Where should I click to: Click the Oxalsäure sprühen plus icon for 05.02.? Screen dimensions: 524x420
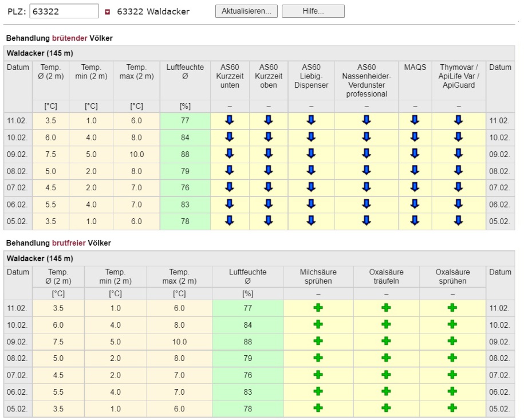(x=452, y=408)
